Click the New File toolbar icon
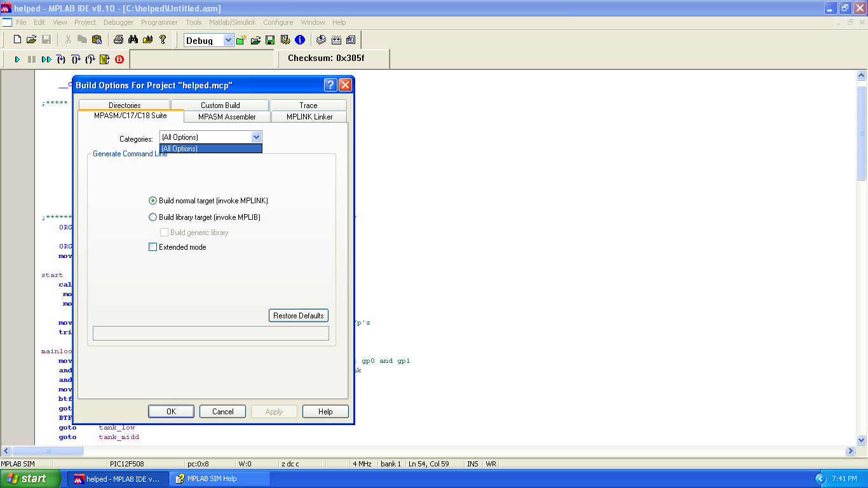 click(17, 39)
